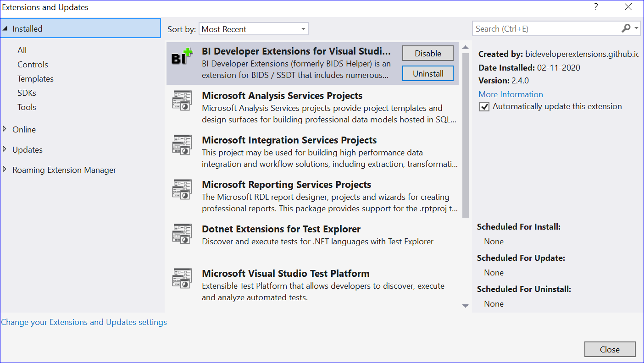Select the Controls category

[x=33, y=65]
